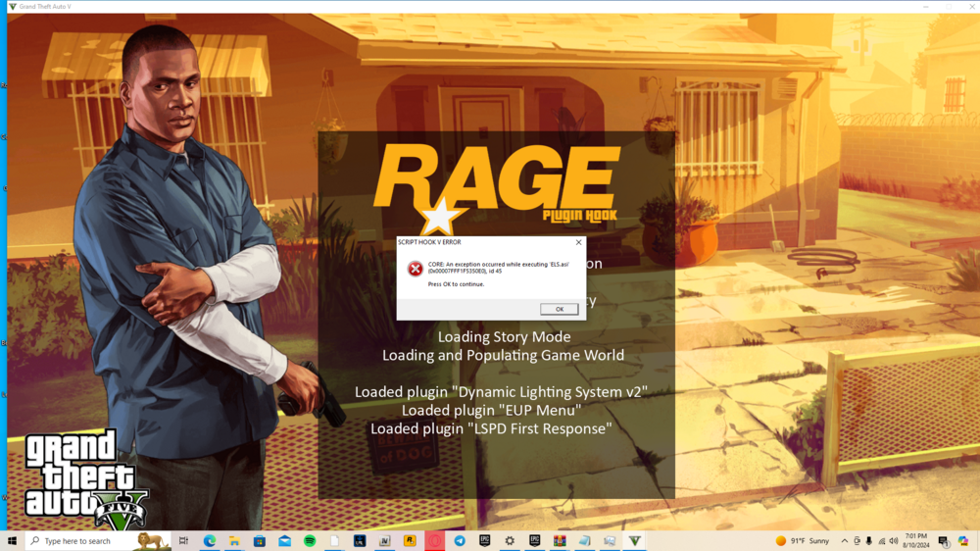The height and width of the screenshot is (551, 980).
Task: Open the Opera browser taskbar icon
Action: click(x=434, y=541)
